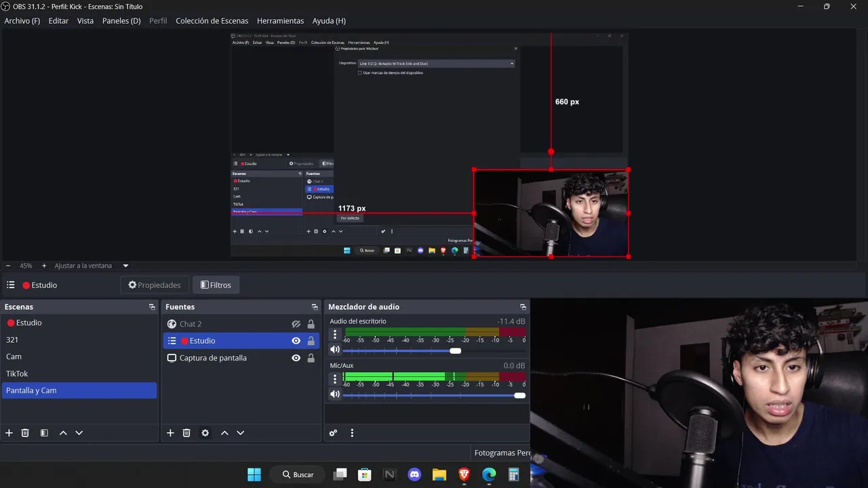Image resolution: width=868 pixels, height=488 pixels.
Task: Move source up with arrow
Action: pos(224,433)
